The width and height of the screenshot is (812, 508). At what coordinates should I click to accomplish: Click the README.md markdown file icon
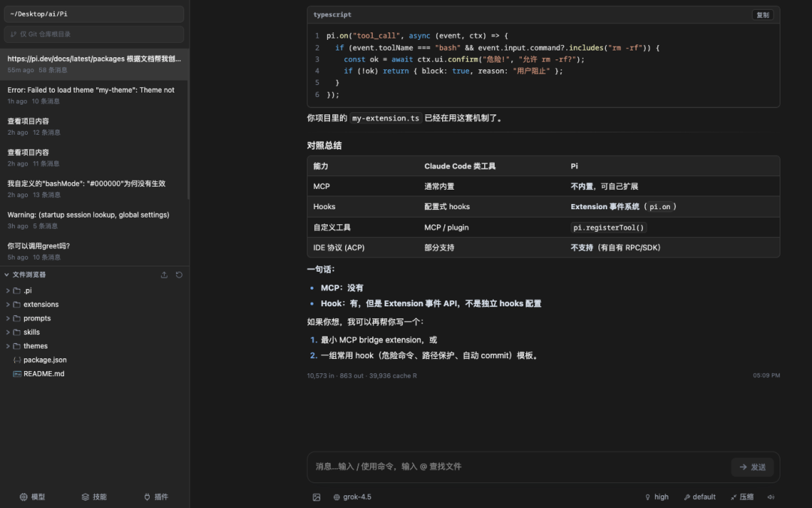coord(17,374)
